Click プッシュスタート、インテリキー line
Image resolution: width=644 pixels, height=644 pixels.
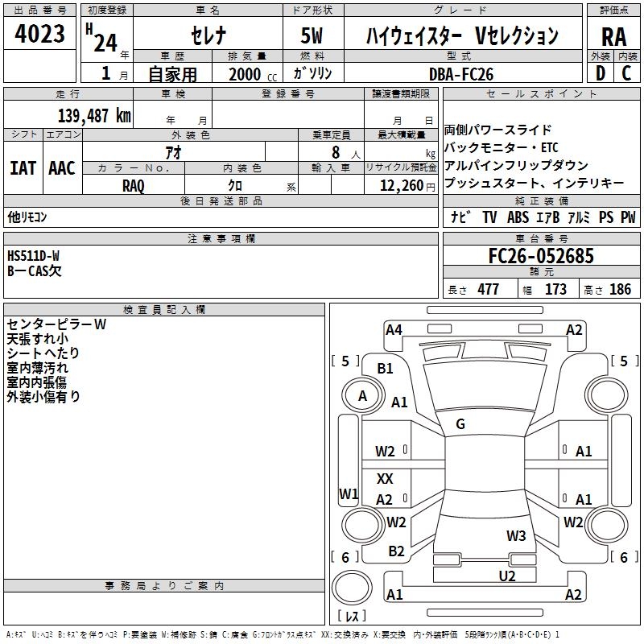pyautogui.click(x=534, y=183)
